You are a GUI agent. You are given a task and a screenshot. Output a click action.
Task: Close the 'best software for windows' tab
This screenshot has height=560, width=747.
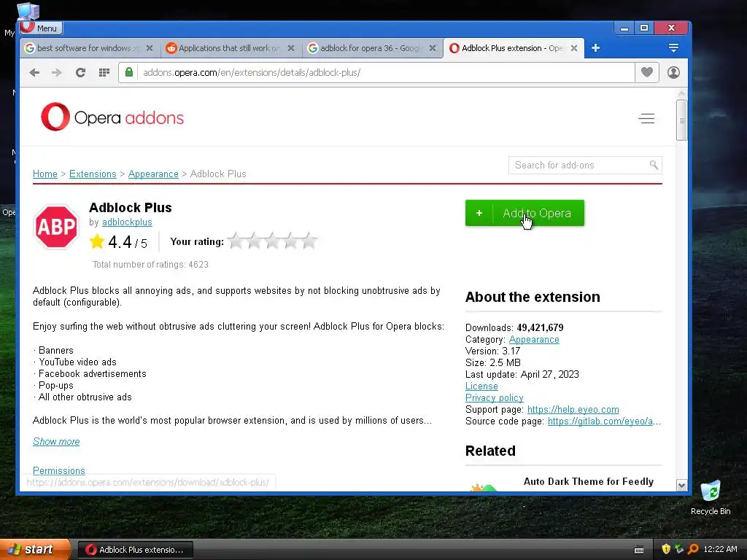click(x=150, y=48)
